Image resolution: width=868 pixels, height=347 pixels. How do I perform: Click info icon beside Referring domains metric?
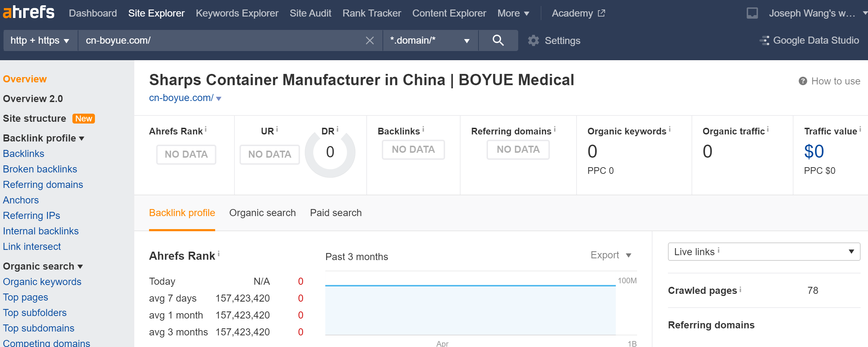(555, 129)
